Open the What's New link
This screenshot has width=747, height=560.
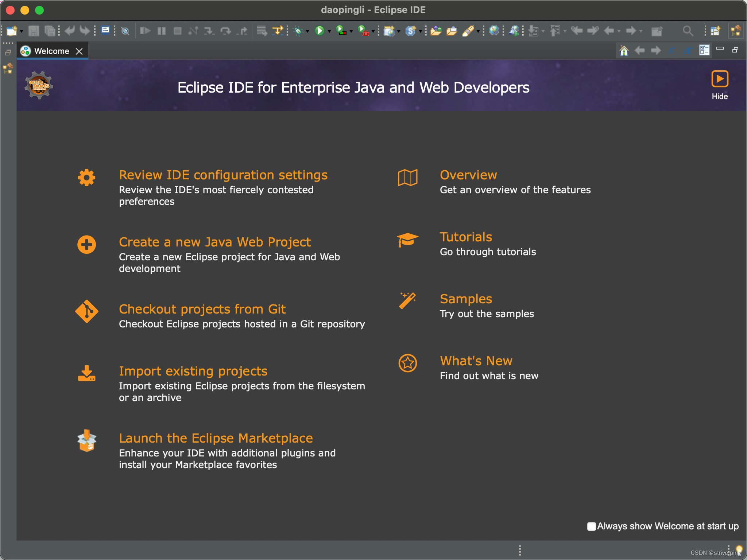pos(476,361)
